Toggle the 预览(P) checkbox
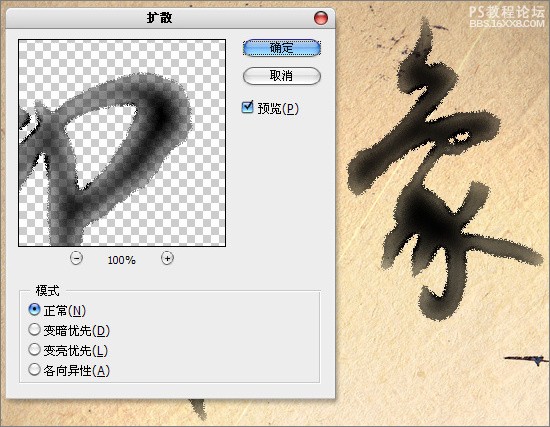Image resolution: width=550 pixels, height=427 pixels. click(x=247, y=107)
